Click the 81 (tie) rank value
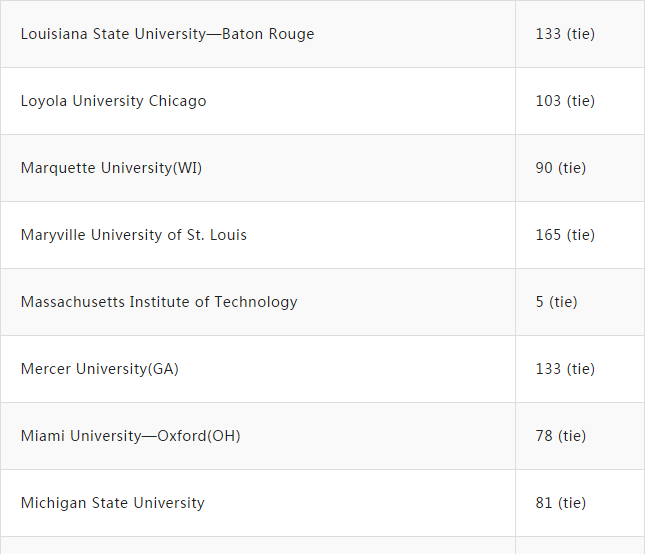Viewport: 645px width, 554px height. [x=561, y=503]
